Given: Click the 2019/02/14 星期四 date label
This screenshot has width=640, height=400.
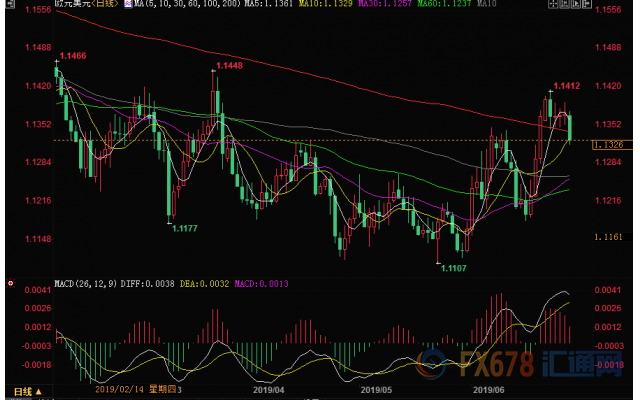Looking at the screenshot, I should coord(136,389).
